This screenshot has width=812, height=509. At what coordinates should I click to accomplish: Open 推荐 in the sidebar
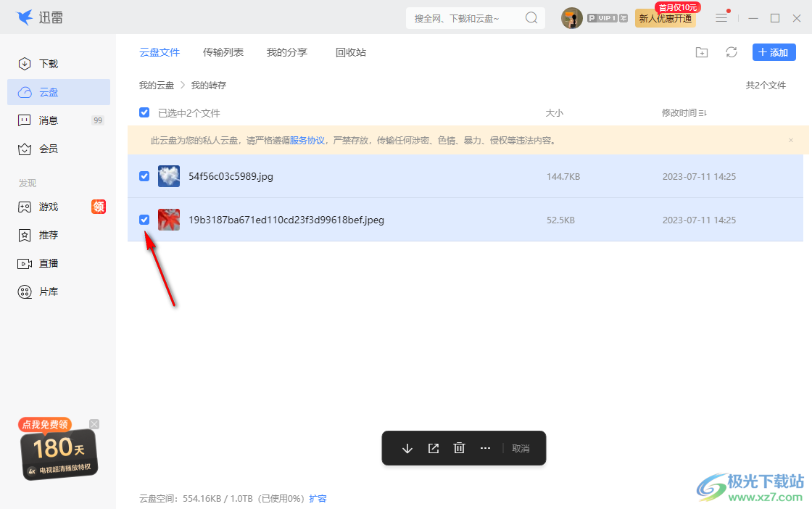pos(59,235)
